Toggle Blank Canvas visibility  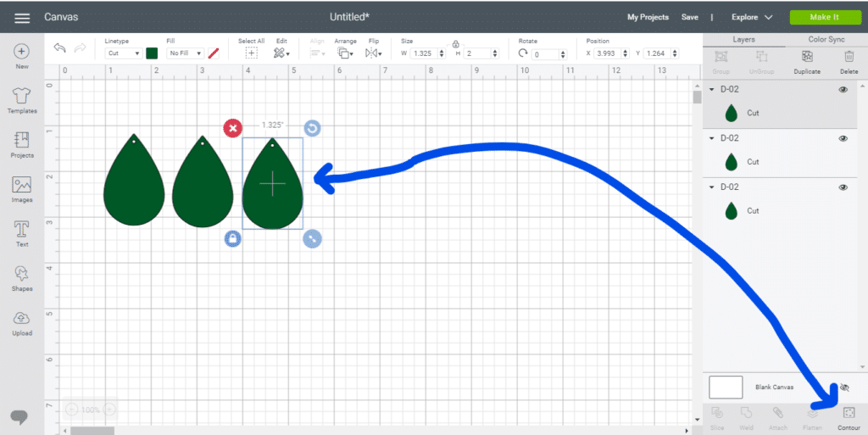(844, 388)
